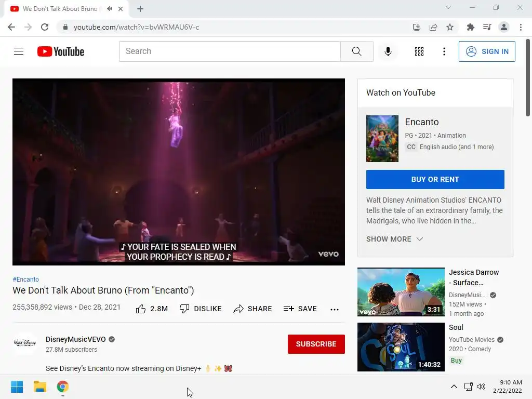Click BUY OR RENT for Encanto
The image size is (532, 399).
(435, 179)
